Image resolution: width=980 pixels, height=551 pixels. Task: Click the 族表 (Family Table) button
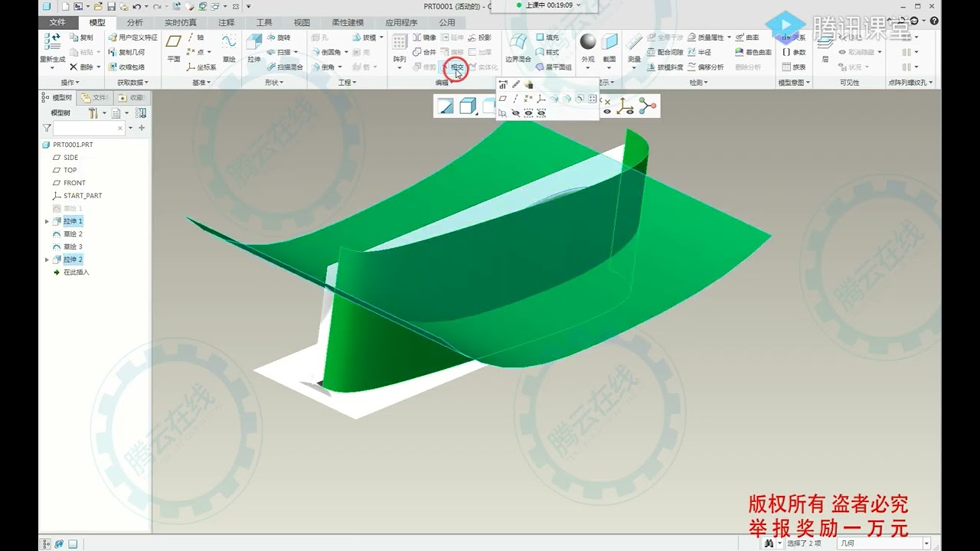tap(794, 67)
